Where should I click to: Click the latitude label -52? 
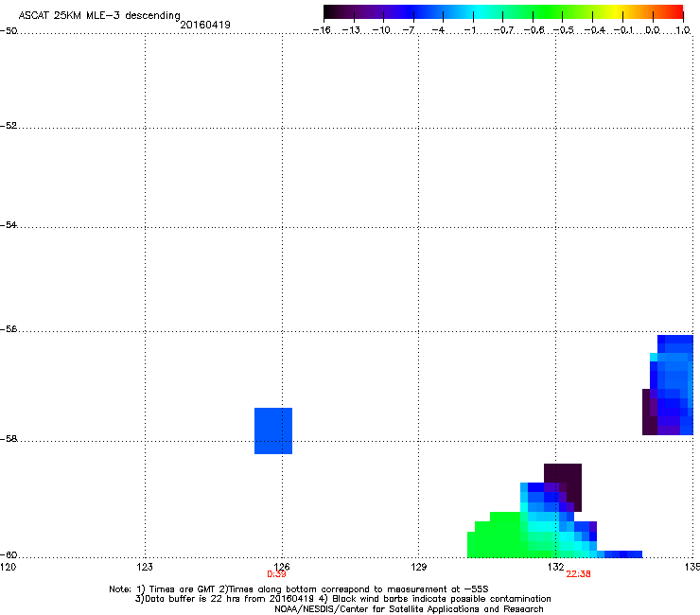[9, 126]
